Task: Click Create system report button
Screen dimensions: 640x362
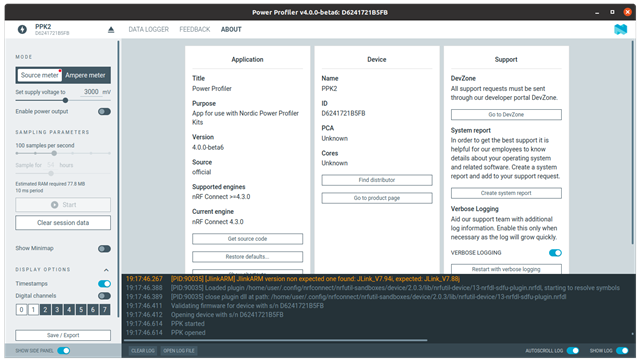Action: coord(506,193)
